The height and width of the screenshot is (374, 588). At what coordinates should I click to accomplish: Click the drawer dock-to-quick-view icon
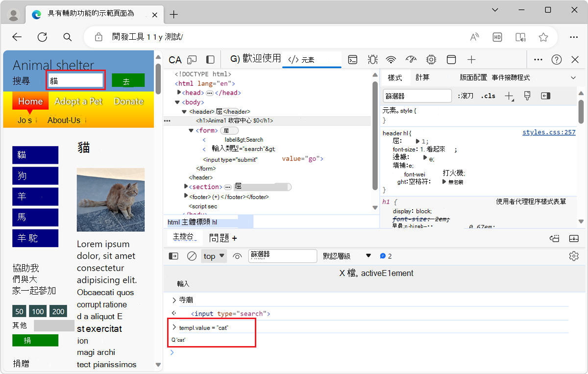pyautogui.click(x=555, y=239)
